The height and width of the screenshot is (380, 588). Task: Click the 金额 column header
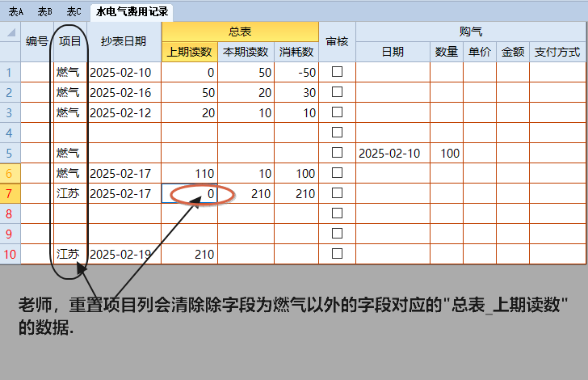[x=513, y=52]
